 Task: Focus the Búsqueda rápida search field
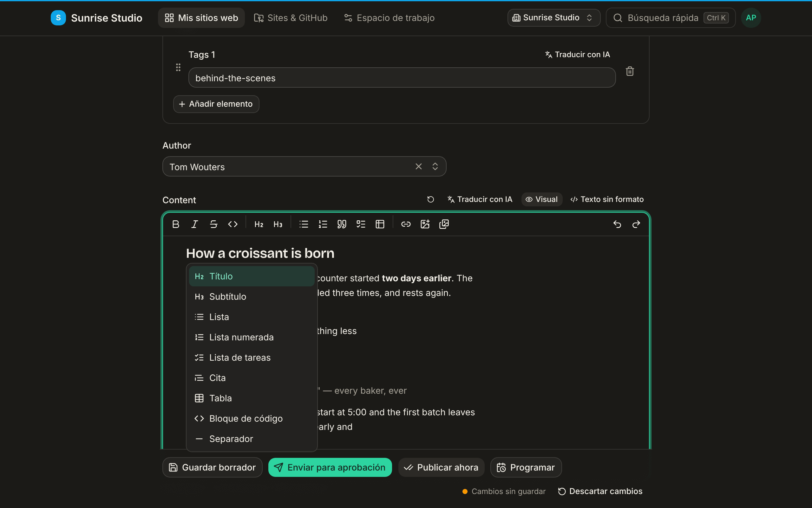tap(671, 18)
